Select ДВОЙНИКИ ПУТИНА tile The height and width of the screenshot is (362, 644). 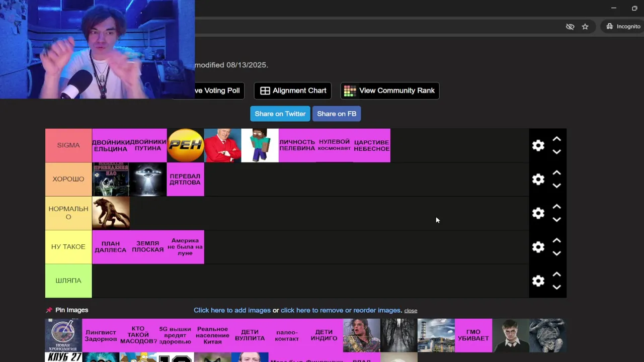[148, 145]
